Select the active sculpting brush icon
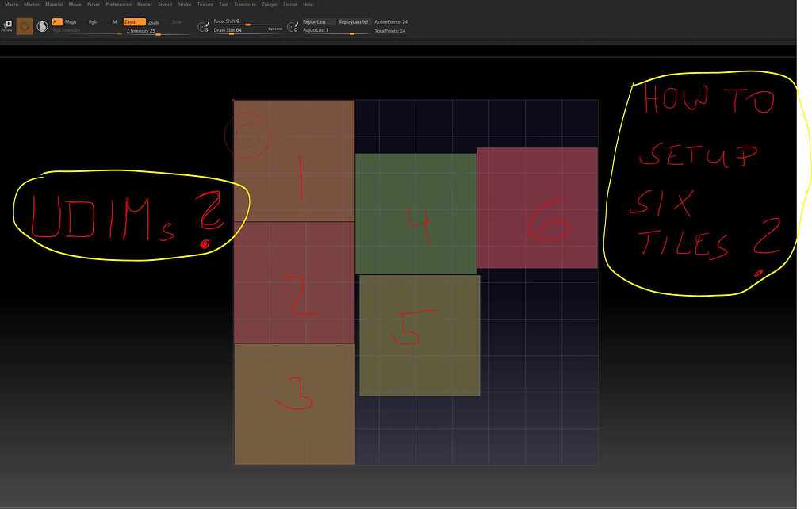This screenshot has height=509, width=812. coord(24,25)
